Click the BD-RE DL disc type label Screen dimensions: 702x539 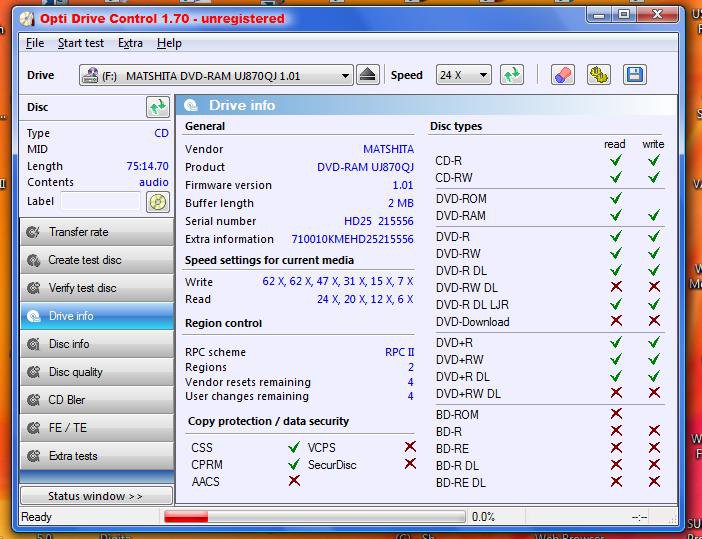(461, 483)
